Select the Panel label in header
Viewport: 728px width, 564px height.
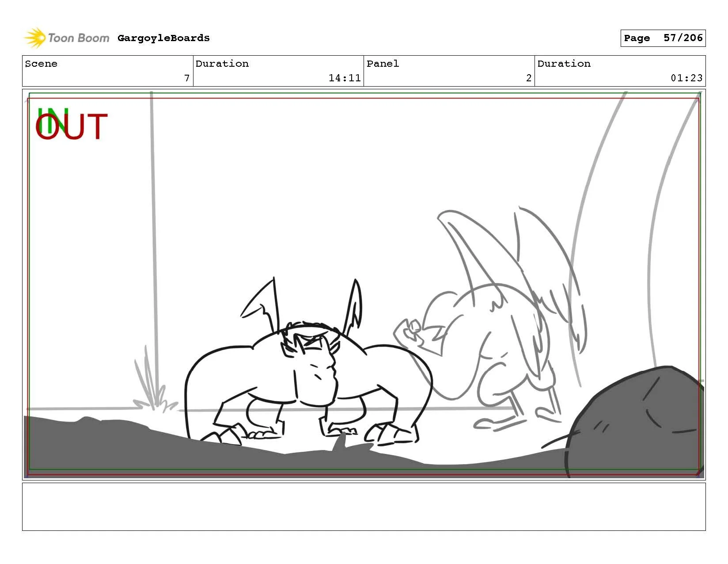pyautogui.click(x=383, y=64)
